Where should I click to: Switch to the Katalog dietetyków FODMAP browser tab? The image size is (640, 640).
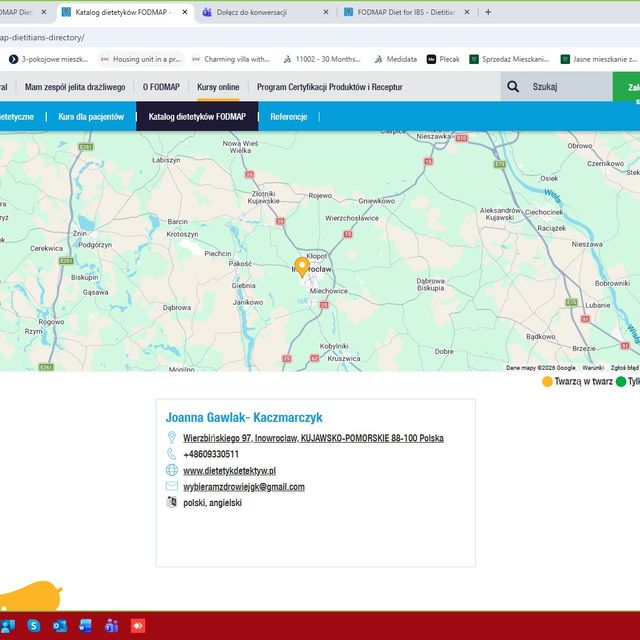[122, 12]
